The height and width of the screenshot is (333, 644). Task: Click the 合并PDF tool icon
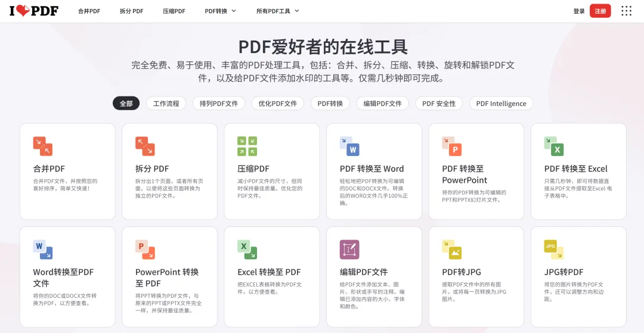click(x=43, y=146)
